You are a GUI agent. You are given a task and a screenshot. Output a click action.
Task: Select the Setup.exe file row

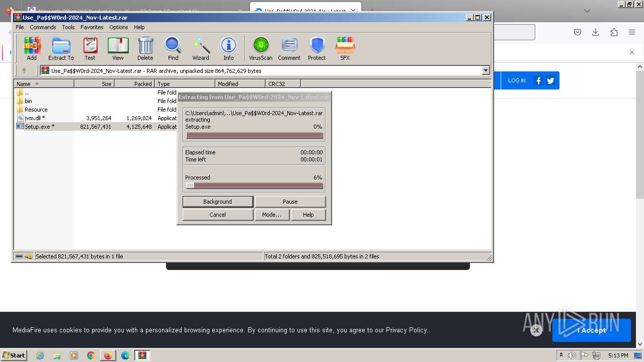click(96, 127)
